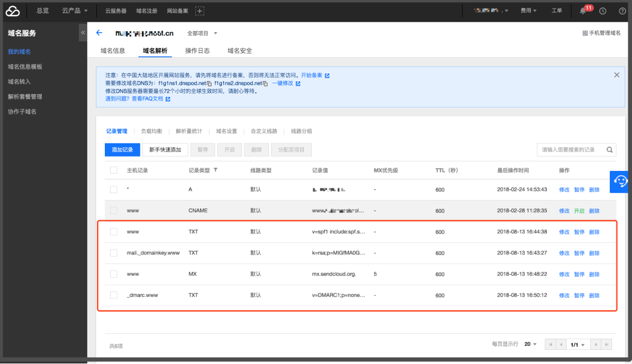Check the www TXT spf record row
632x364 pixels.
[114, 232]
